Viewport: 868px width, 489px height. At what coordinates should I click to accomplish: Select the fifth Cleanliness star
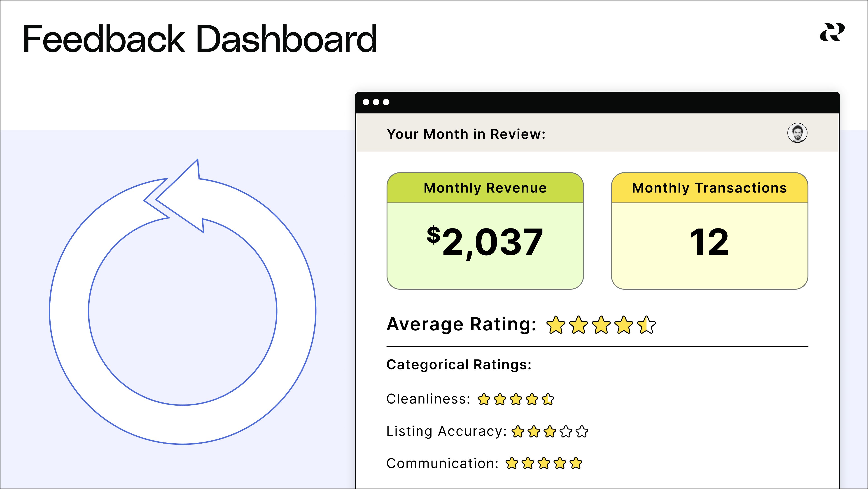point(548,399)
